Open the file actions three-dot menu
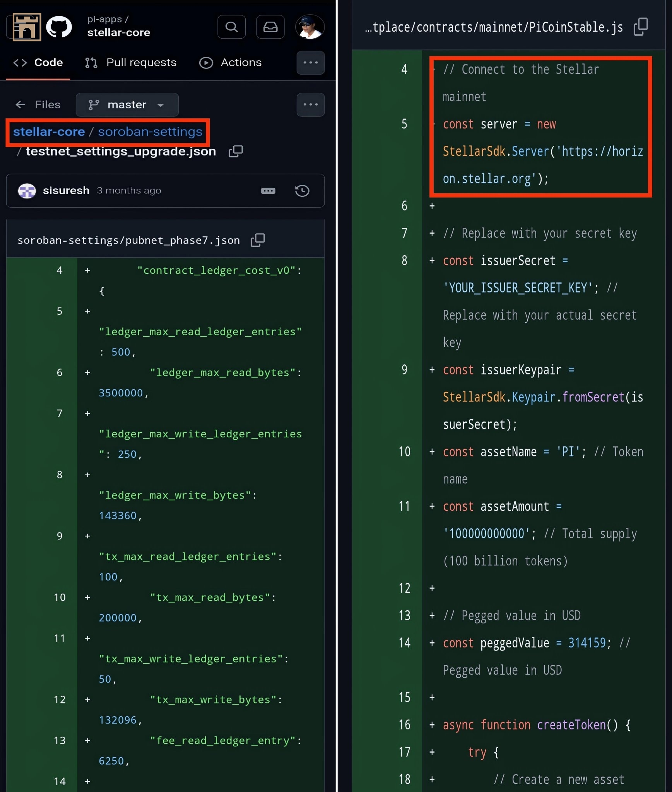The image size is (672, 792). [x=310, y=104]
